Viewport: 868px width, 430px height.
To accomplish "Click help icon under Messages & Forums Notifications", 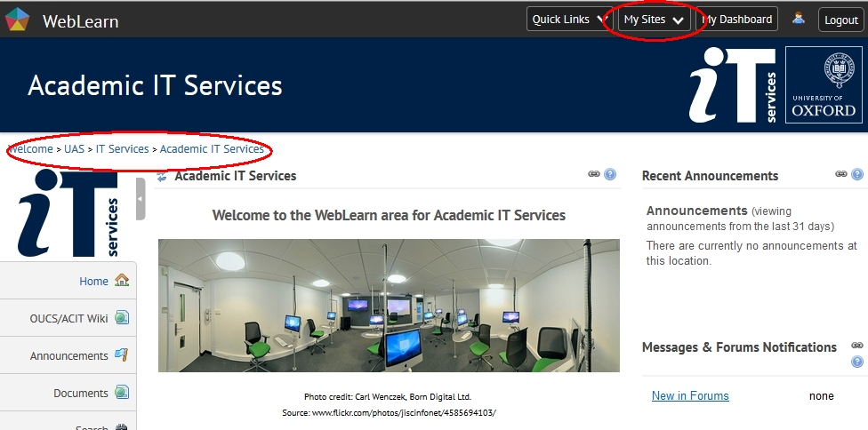I will (857, 362).
